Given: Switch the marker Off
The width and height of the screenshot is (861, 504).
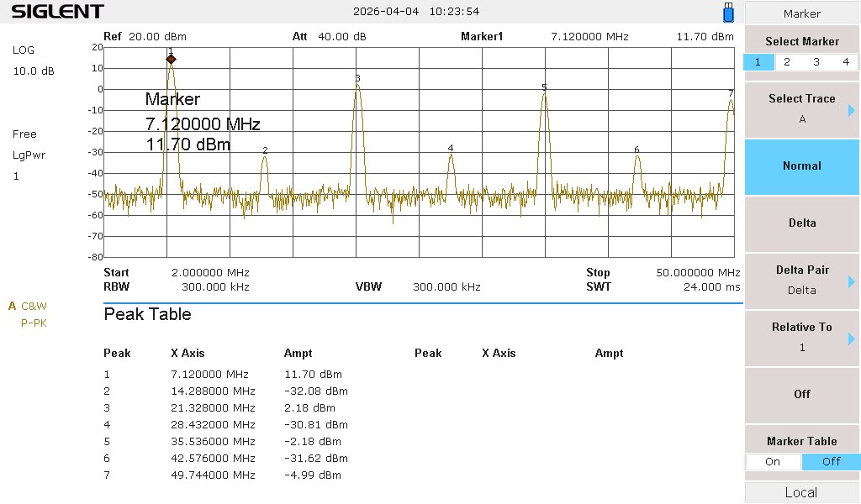Looking at the screenshot, I should click(801, 394).
